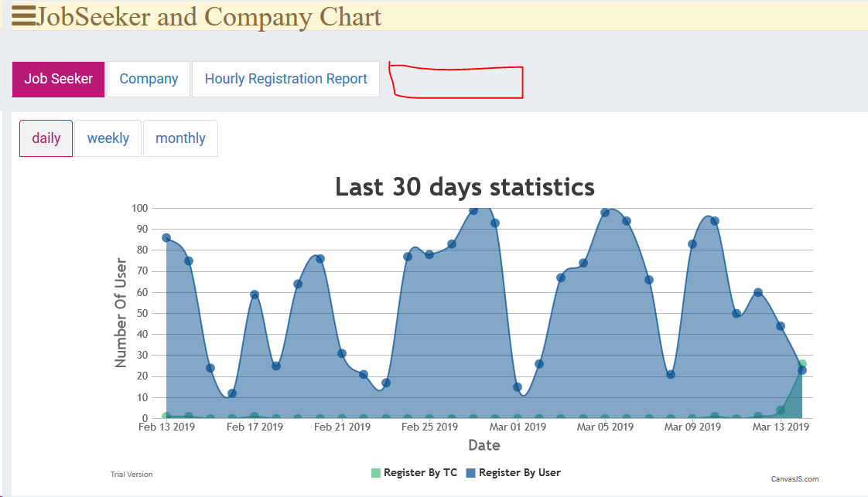Click the JobSeeker and Company Chart heading

pos(209,16)
